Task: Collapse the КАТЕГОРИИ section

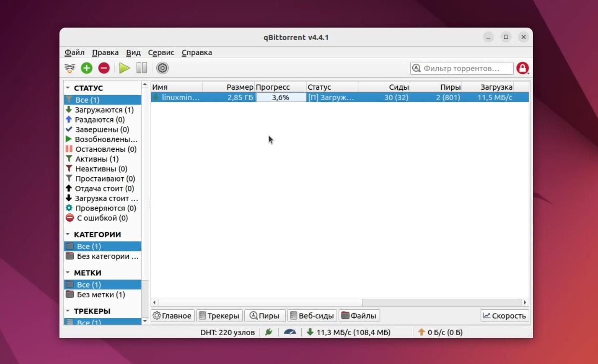Action: 68,234
